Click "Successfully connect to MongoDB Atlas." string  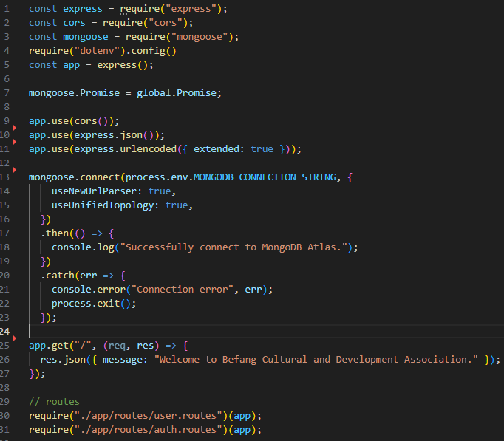coord(234,247)
